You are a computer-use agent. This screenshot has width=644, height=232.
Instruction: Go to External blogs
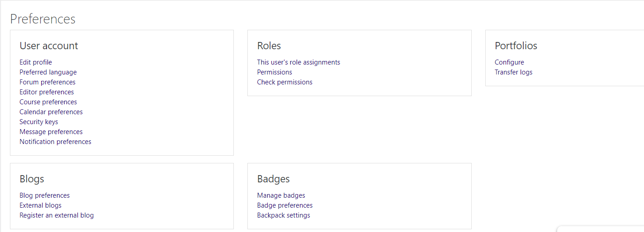[40, 205]
